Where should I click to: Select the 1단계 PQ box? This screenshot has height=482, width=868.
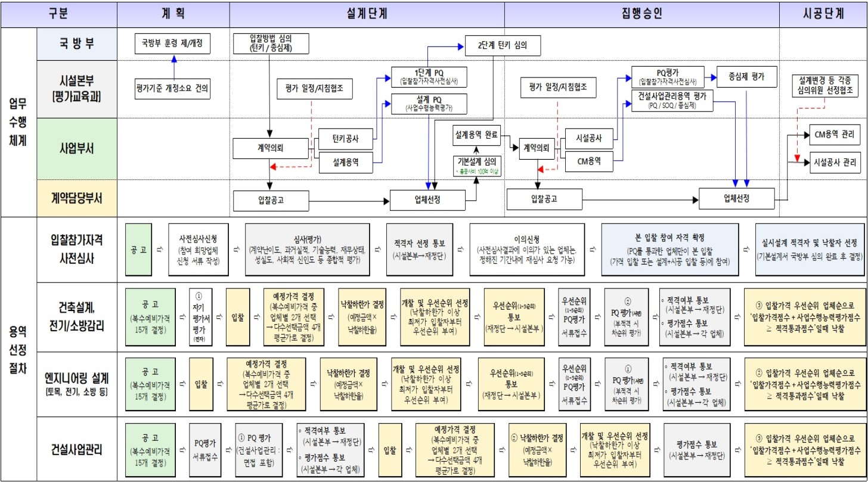pos(429,76)
